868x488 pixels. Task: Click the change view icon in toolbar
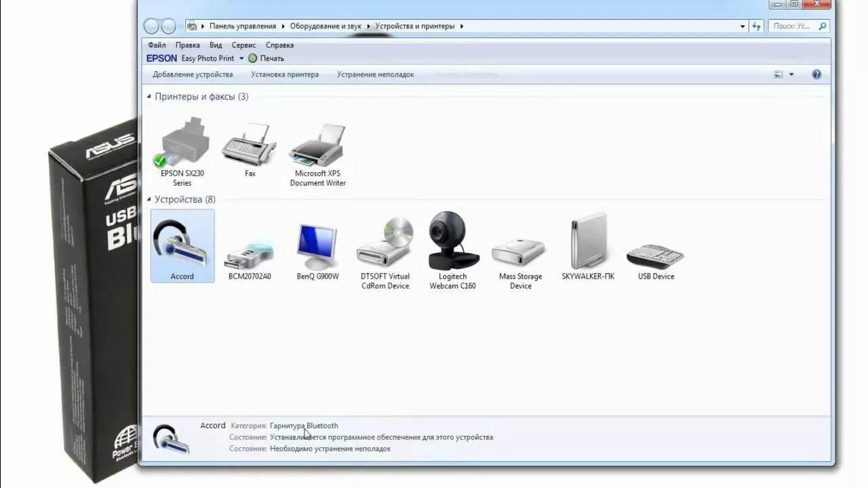pos(778,75)
